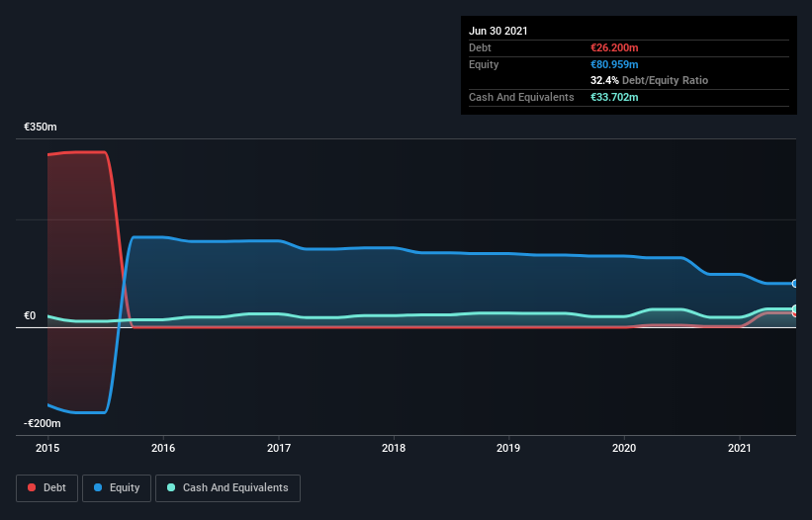Image resolution: width=812 pixels, height=520 pixels.
Task: Click the €350m y-axis label
Action: pyautogui.click(x=41, y=127)
